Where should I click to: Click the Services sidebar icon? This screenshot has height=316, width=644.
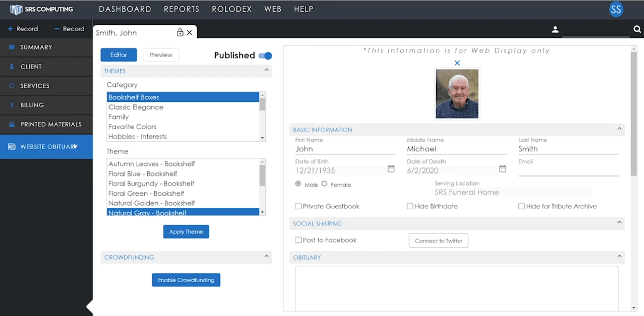12,86
